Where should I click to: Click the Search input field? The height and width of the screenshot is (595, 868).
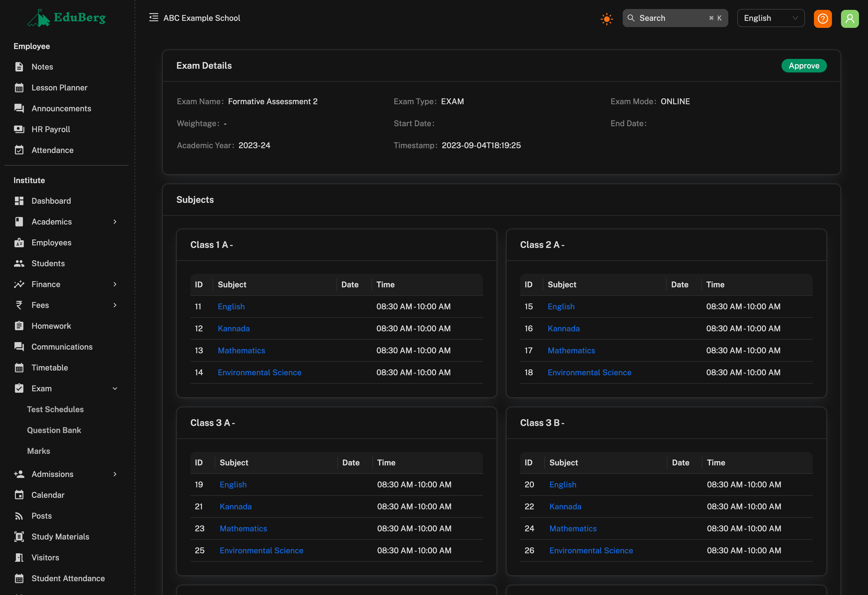tap(675, 18)
